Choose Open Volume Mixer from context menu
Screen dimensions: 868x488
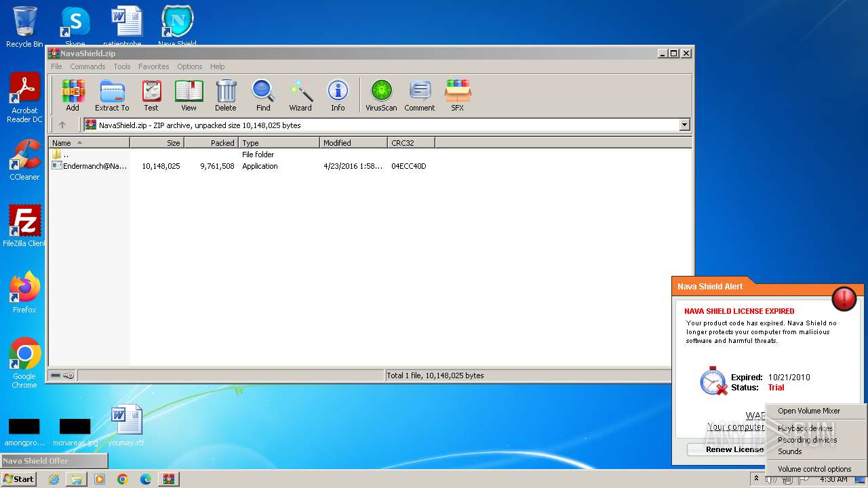[816, 411]
